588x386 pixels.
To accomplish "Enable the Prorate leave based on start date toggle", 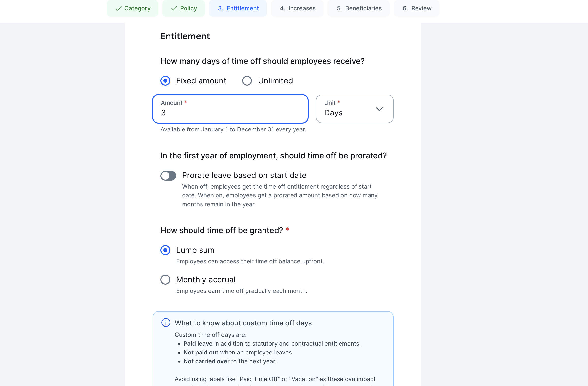I will [168, 176].
